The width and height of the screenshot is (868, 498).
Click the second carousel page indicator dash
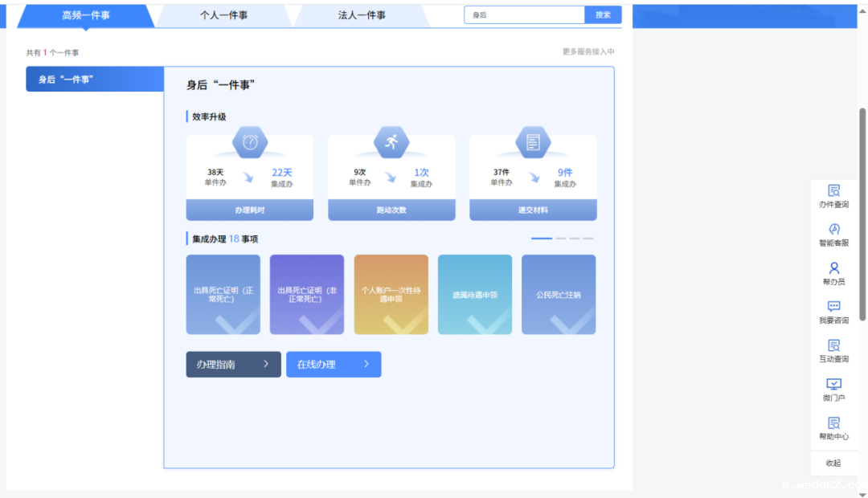point(561,239)
